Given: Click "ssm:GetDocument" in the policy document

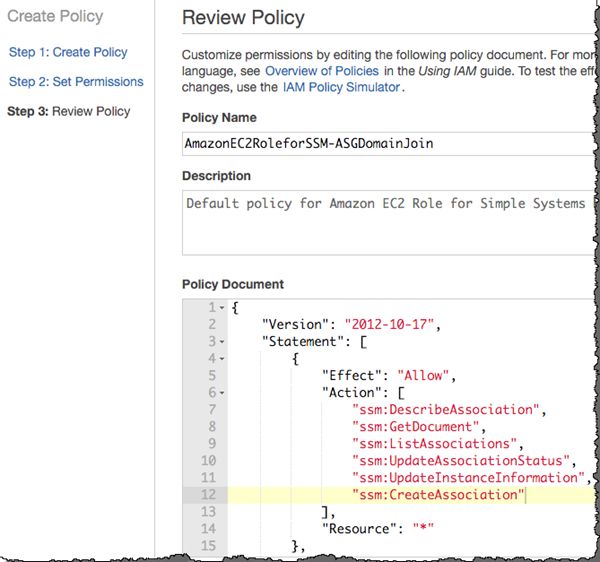Looking at the screenshot, I should 416,427.
